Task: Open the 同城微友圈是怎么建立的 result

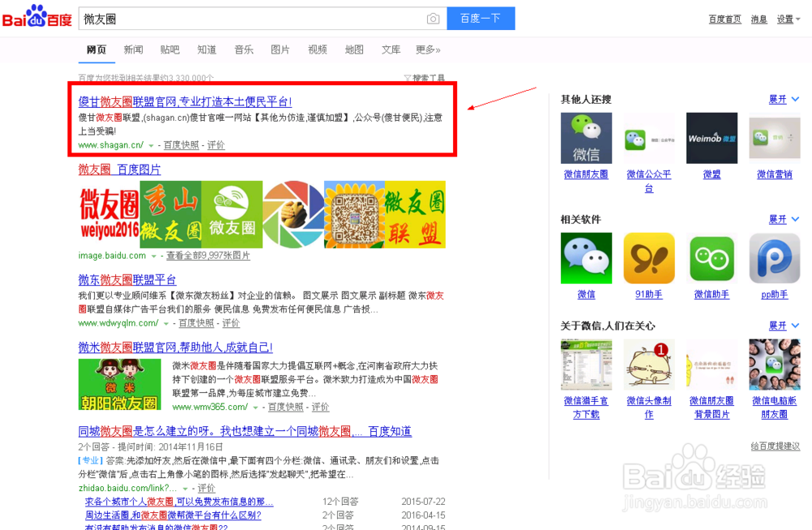Action: pyautogui.click(x=245, y=431)
